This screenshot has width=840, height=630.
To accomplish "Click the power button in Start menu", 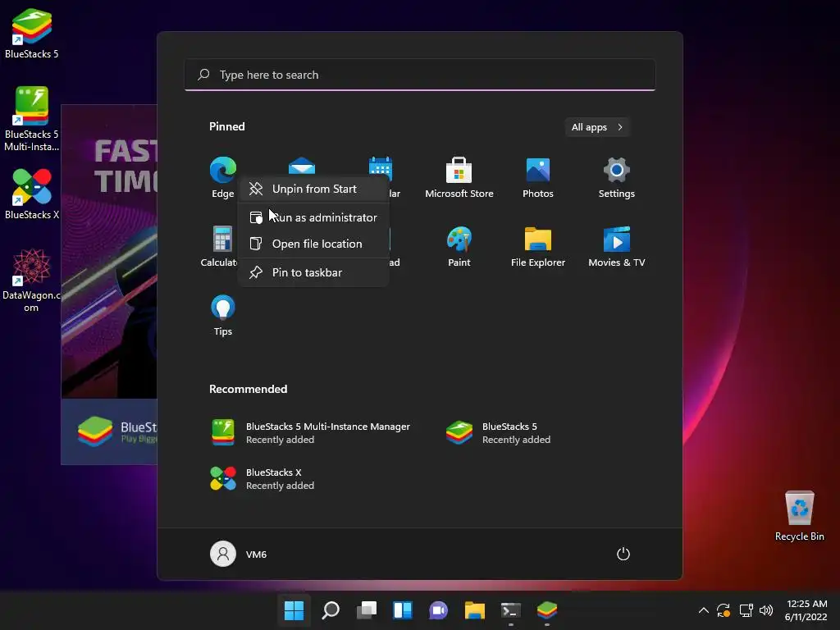I will [623, 554].
